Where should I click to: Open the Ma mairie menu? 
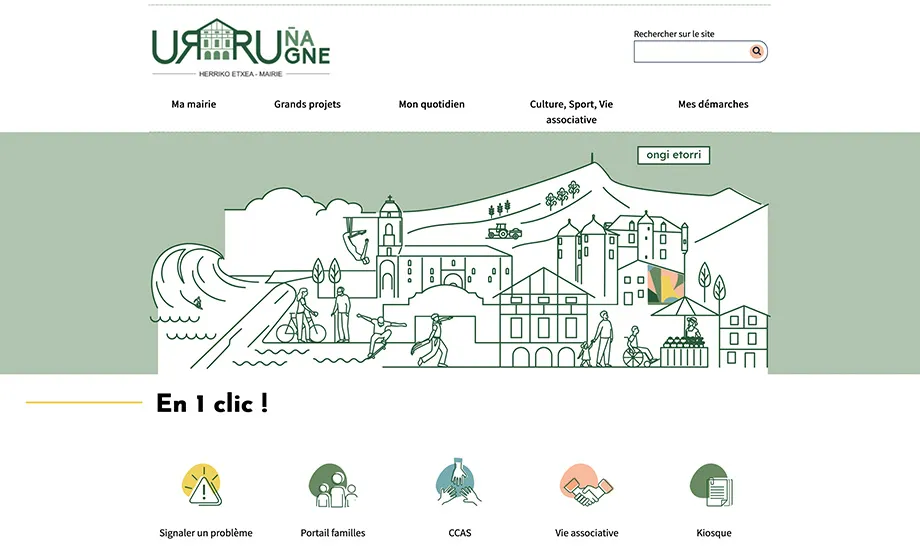tap(194, 104)
